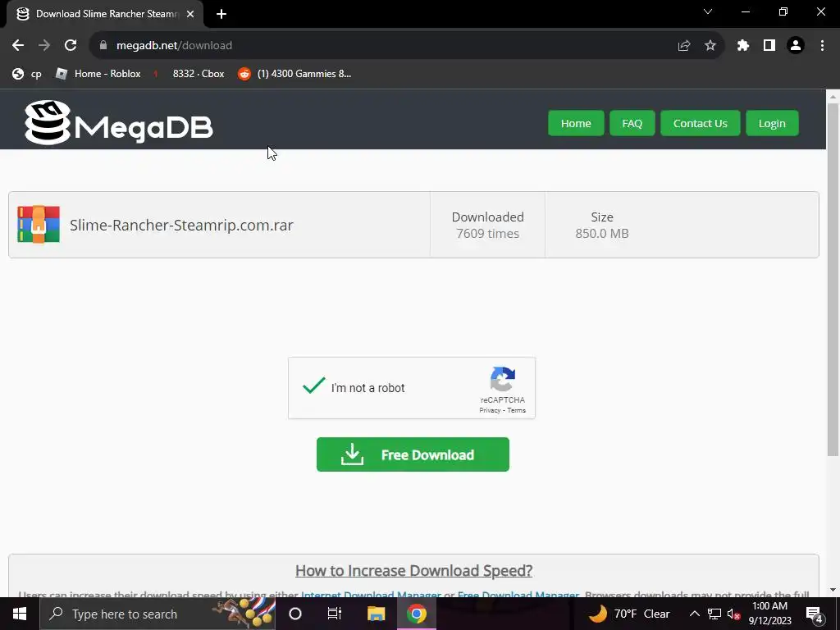The height and width of the screenshot is (630, 840).
Task: Open tab search dropdown arrow
Action: tap(708, 11)
